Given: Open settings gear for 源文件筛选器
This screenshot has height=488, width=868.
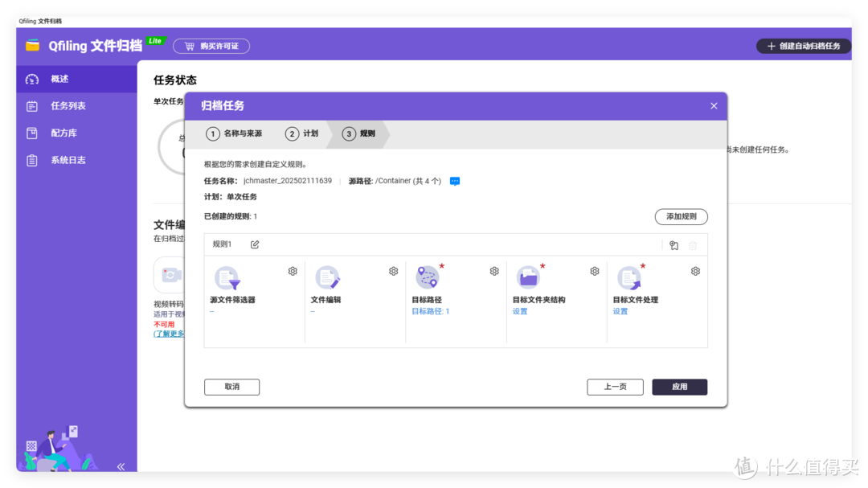Looking at the screenshot, I should pyautogui.click(x=293, y=272).
